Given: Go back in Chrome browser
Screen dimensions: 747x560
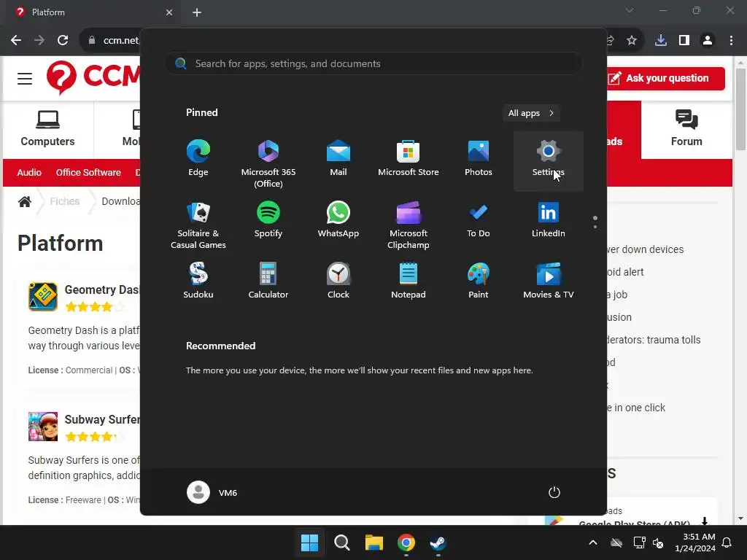Looking at the screenshot, I should [x=16, y=40].
